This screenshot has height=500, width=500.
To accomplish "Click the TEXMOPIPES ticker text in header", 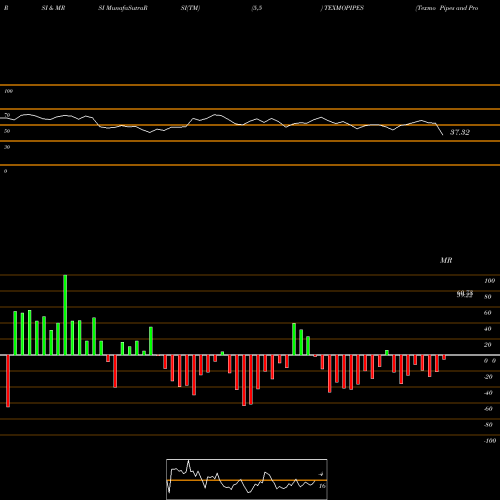I will [x=344, y=8].
